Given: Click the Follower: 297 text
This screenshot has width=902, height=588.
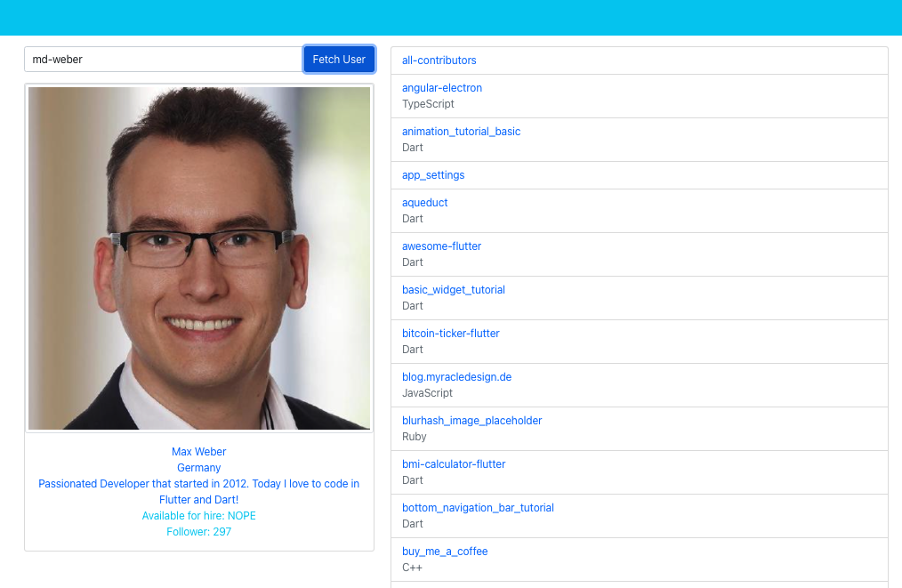Looking at the screenshot, I should pyautogui.click(x=199, y=532).
